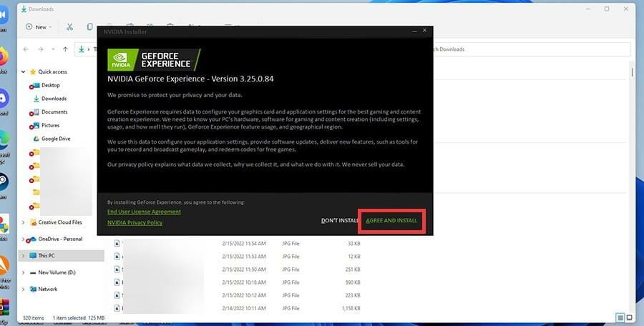Go up one folder level in Explorer
Image resolution: width=644 pixels, height=326 pixels.
[65, 49]
